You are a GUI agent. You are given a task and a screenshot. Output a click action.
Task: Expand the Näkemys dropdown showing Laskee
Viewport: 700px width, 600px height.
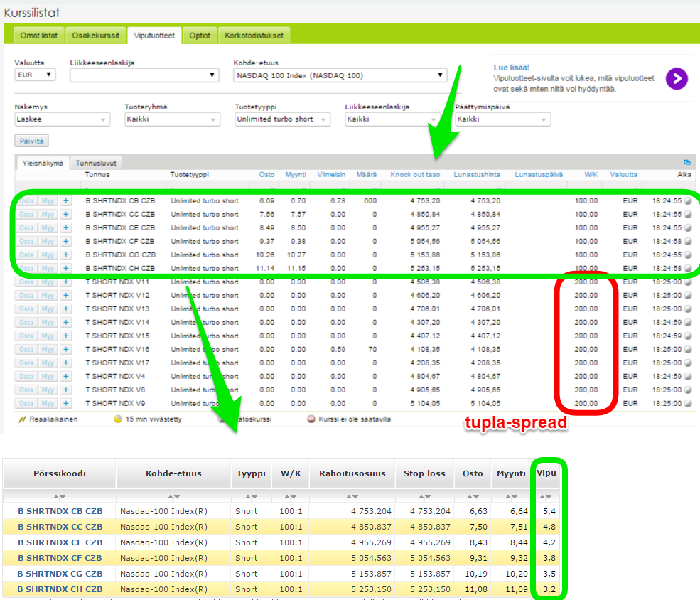(x=62, y=119)
